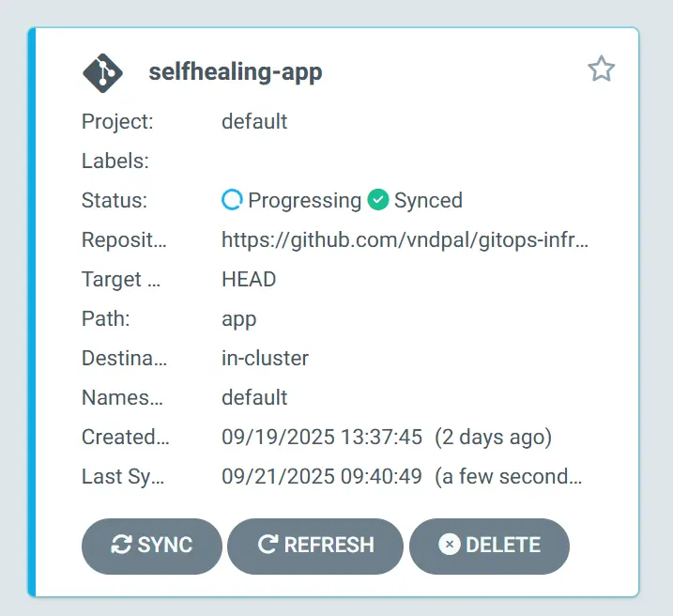The height and width of the screenshot is (616, 673).
Task: Click the delete X circle icon
Action: (450, 545)
